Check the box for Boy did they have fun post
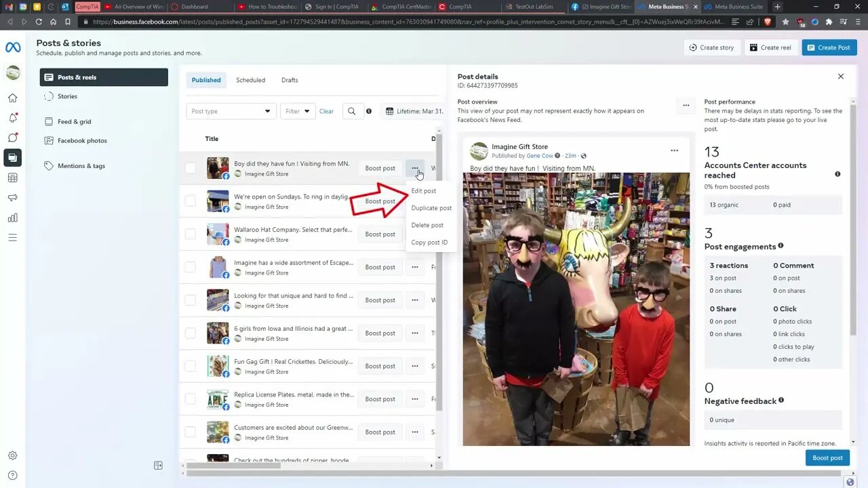868x488 pixels. [x=191, y=168]
